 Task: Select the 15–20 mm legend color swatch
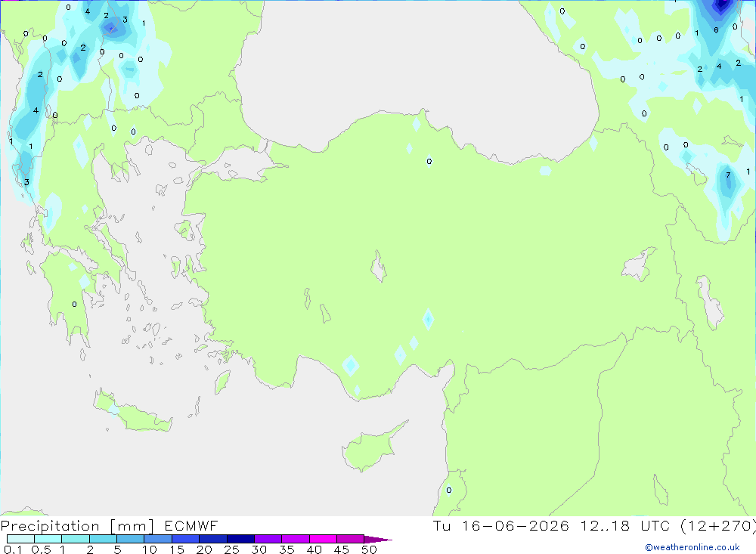point(186,539)
